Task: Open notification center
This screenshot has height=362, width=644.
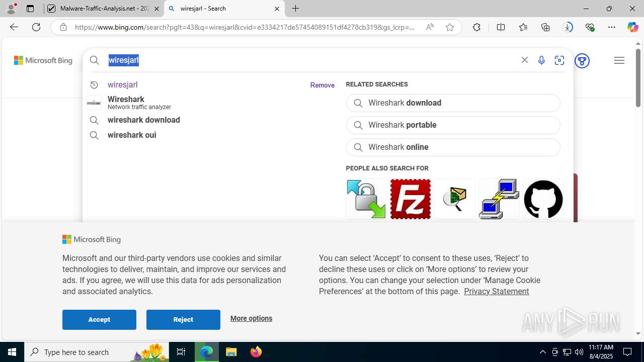Action: coord(628,352)
